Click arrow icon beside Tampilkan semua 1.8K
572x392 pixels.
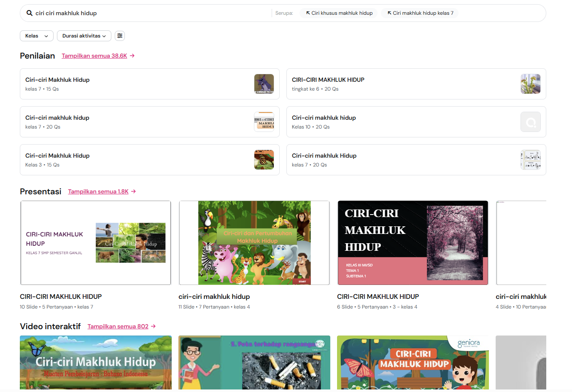pyautogui.click(x=134, y=191)
